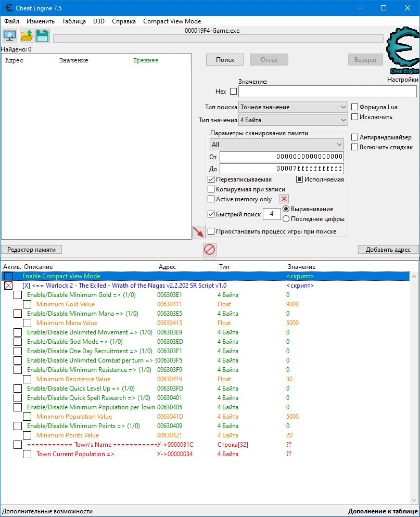Screen dimensions: 420x517
Task: Click the red arrow copy-to-address-list icon
Action: (x=199, y=232)
